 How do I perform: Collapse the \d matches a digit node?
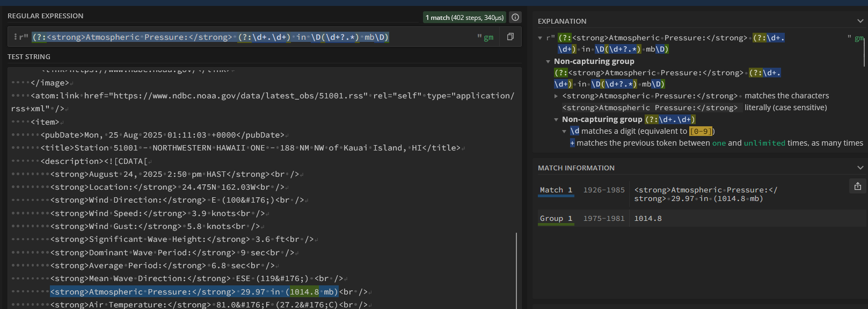pos(564,132)
